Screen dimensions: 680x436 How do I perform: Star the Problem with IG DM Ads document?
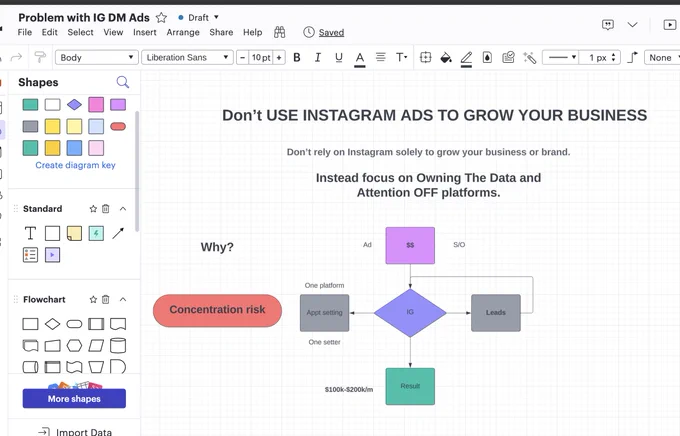(x=161, y=18)
